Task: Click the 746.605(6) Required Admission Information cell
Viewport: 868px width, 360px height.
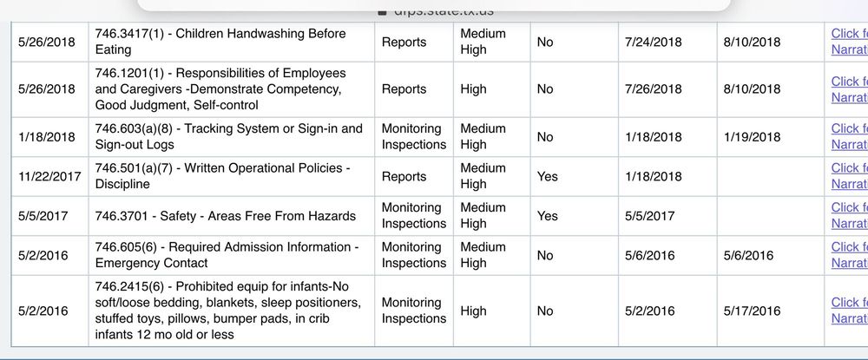Action: tap(227, 255)
